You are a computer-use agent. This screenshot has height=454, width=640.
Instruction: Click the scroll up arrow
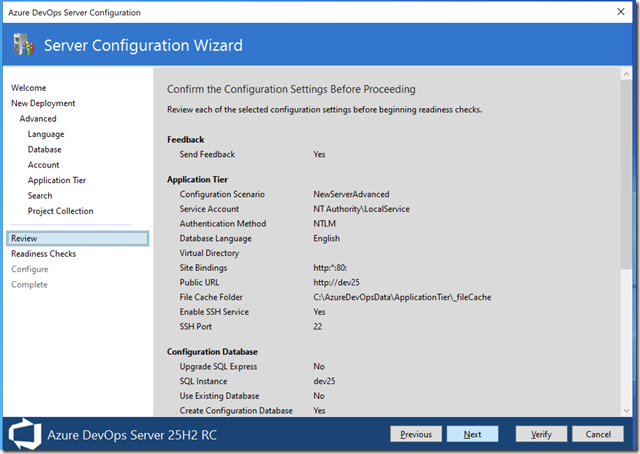coord(626,74)
